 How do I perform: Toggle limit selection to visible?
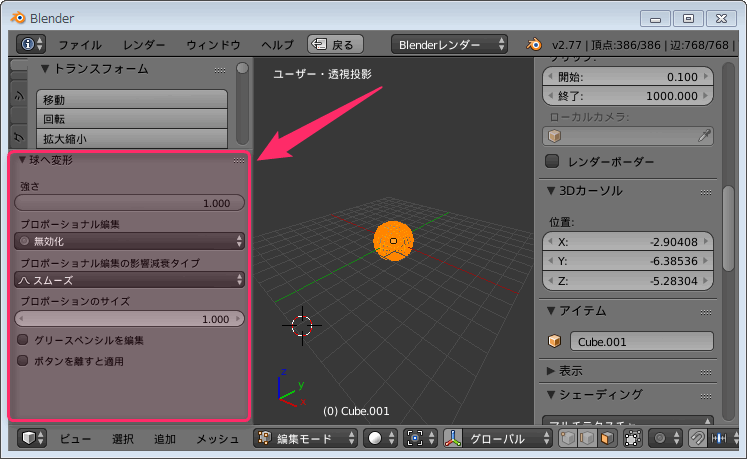pyautogui.click(x=633, y=438)
